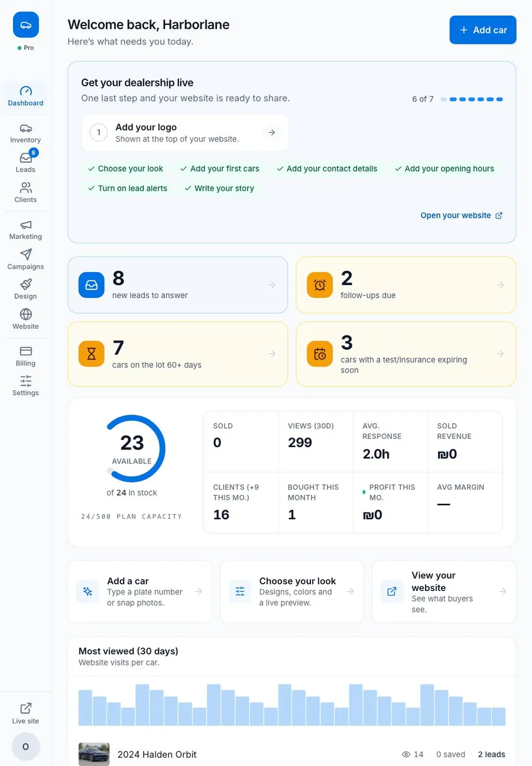The width and height of the screenshot is (532, 766).
Task: Click the 6 of 7 setup progress dots
Action: click(472, 99)
